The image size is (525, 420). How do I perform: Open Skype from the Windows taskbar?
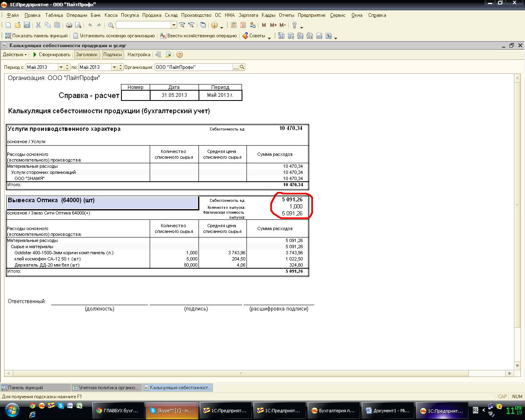click(171, 411)
